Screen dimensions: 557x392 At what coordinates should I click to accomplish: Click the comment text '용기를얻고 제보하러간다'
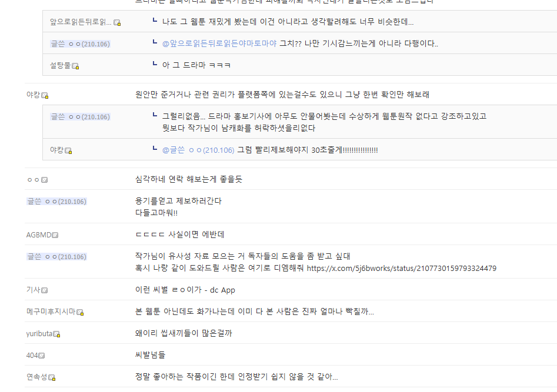(178, 202)
